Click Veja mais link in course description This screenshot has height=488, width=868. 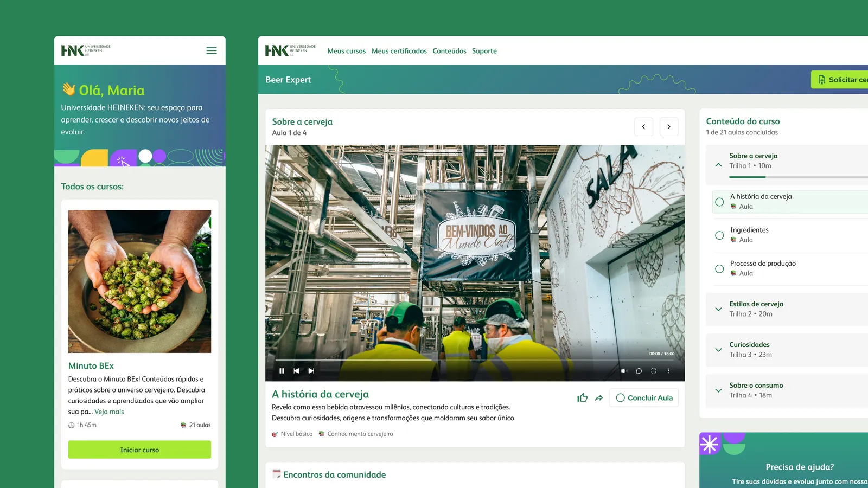point(109,412)
